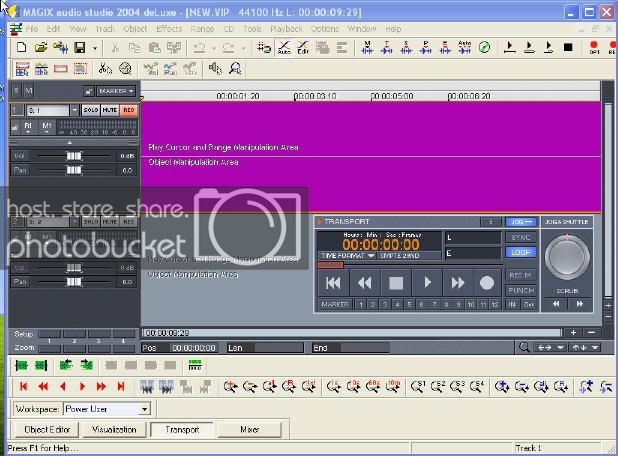Click the Jog & Shuttle scrub wheel
Image resolution: width=618 pixels, height=456 pixels.
coord(567,257)
